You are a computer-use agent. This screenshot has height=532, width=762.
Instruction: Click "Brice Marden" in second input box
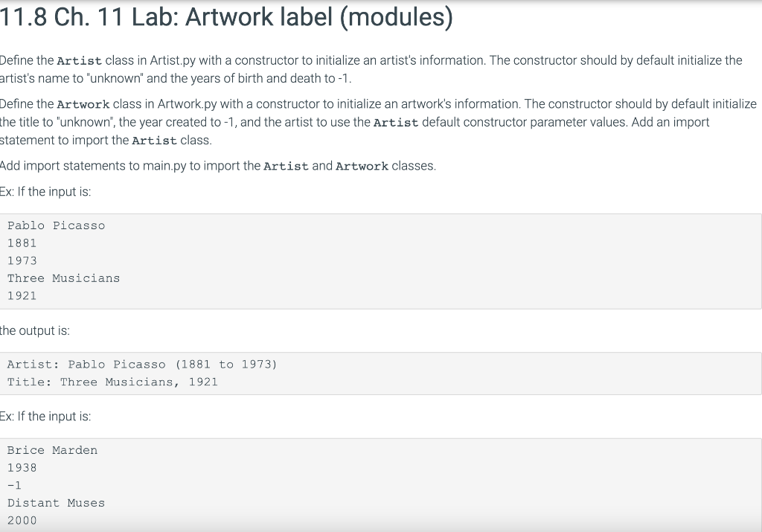[52, 450]
